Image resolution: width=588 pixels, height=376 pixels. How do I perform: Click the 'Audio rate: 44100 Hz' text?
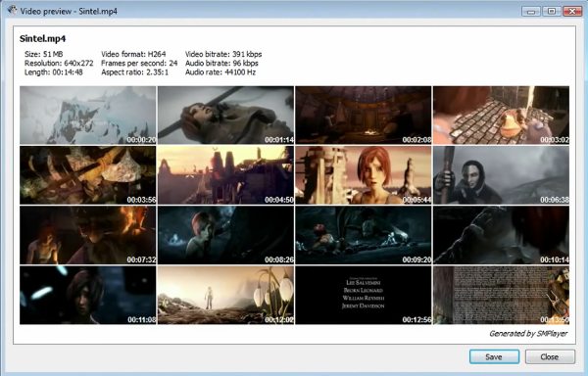click(220, 71)
